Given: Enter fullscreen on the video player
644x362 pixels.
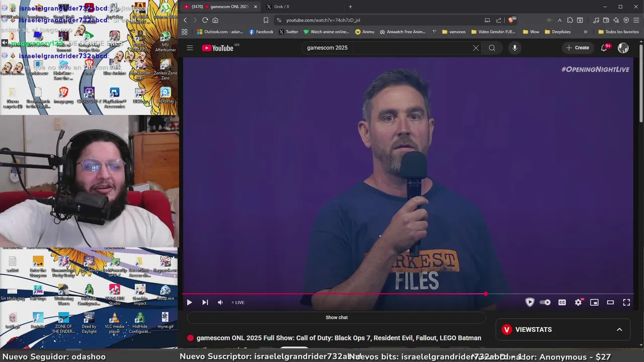Looking at the screenshot, I should tap(626, 302).
